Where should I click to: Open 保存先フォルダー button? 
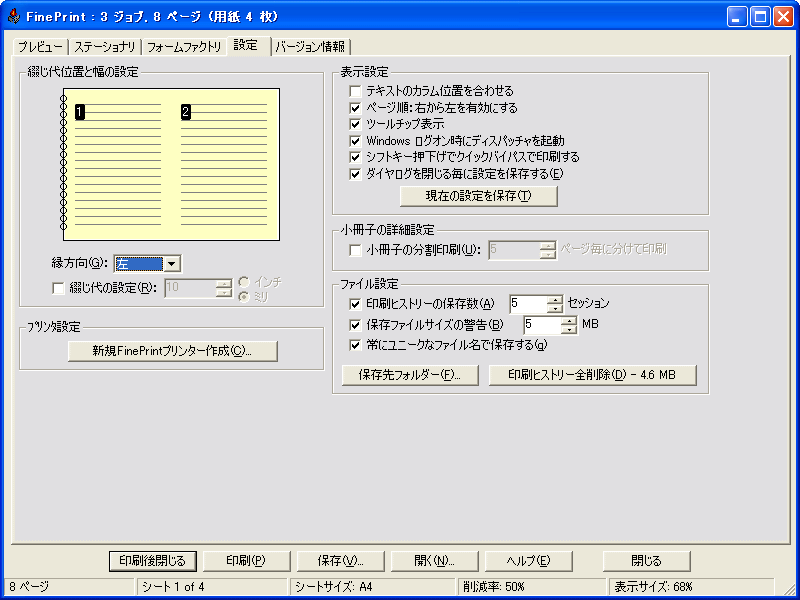tap(410, 375)
